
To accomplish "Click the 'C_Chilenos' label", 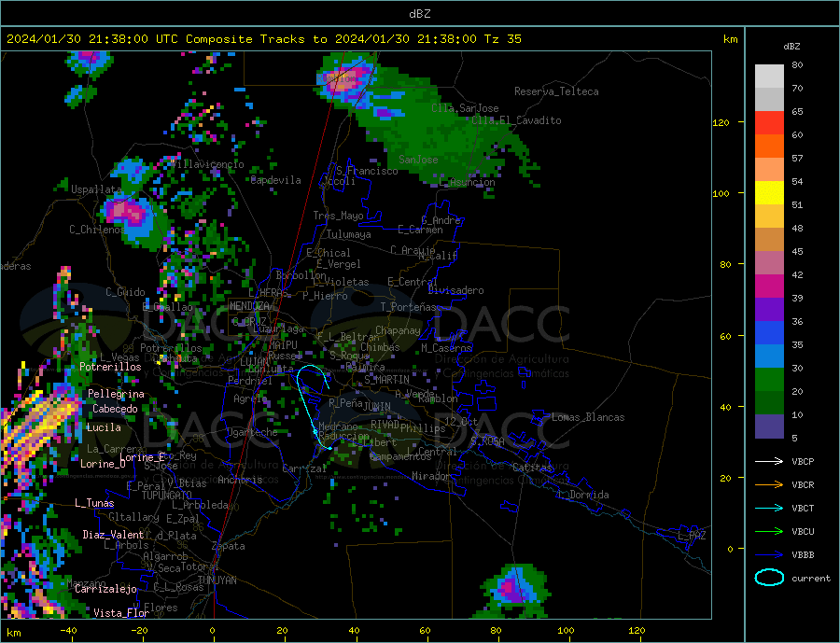I will click(x=97, y=230).
